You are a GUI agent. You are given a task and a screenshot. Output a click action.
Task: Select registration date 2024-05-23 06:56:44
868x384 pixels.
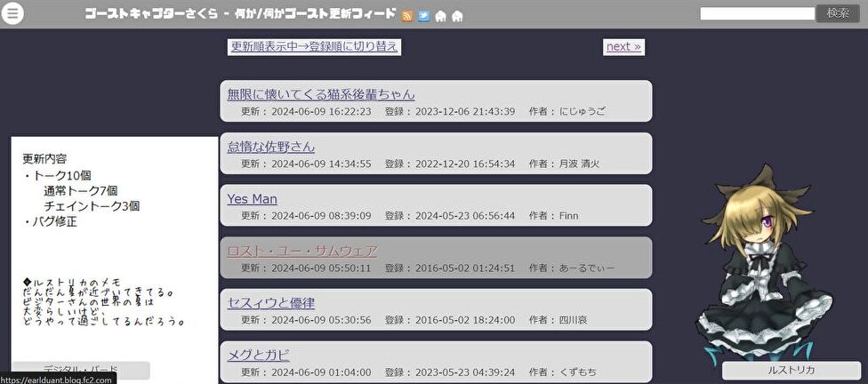465,216
